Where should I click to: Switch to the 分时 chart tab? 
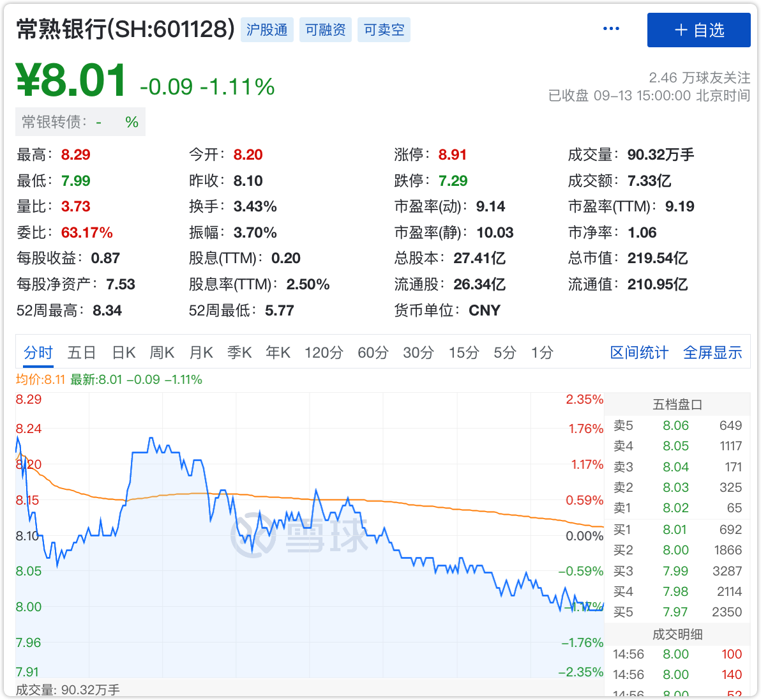38,353
